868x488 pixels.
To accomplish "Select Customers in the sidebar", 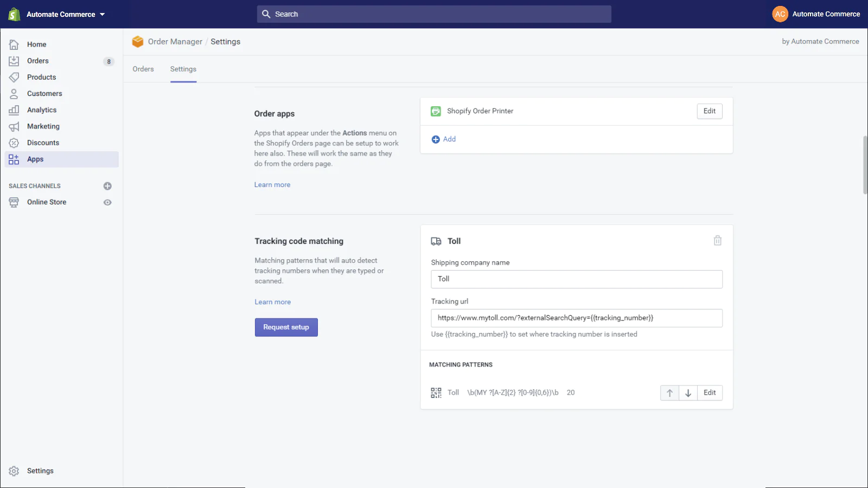I will pos(44,93).
